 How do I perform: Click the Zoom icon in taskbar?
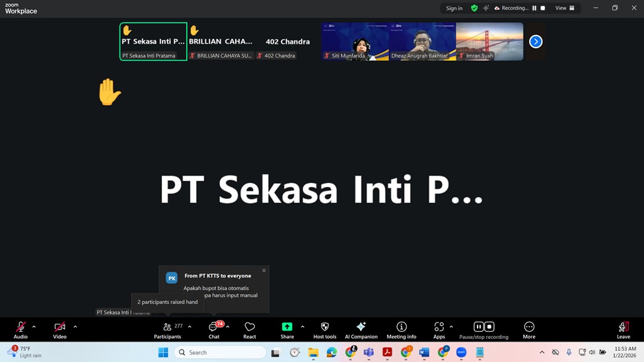tap(461, 353)
